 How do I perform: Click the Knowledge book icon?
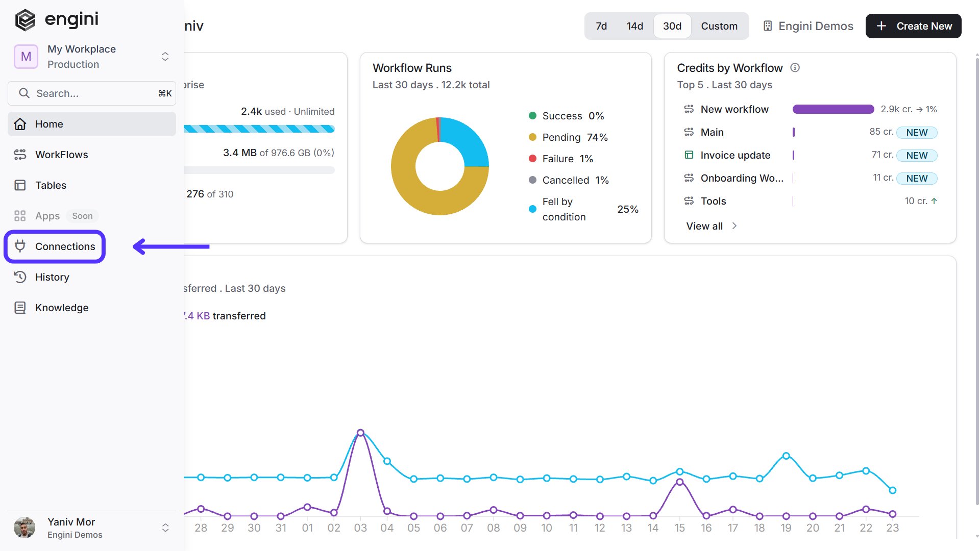20,308
